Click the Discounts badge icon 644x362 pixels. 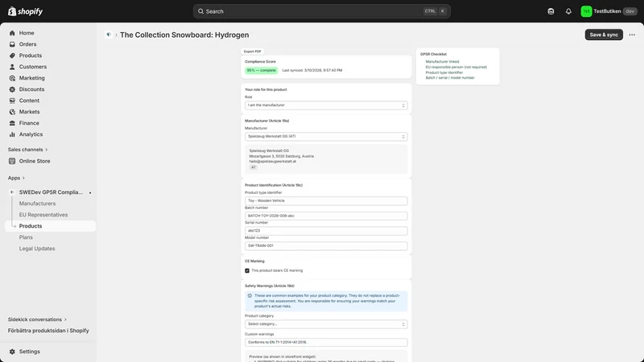pos(12,89)
